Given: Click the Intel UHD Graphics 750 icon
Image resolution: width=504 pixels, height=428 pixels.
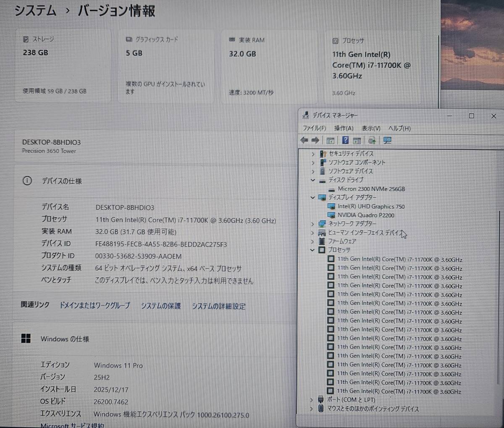Looking at the screenshot, I should pos(331,206).
